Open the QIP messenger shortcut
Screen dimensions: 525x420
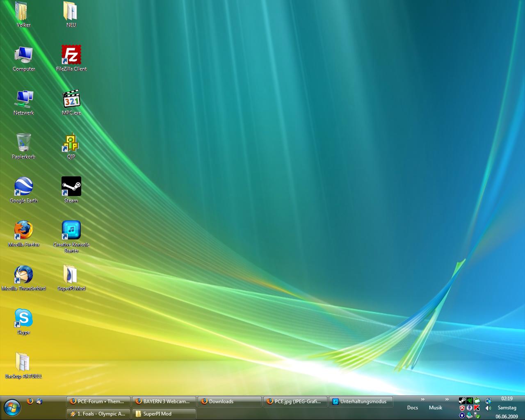click(71, 143)
